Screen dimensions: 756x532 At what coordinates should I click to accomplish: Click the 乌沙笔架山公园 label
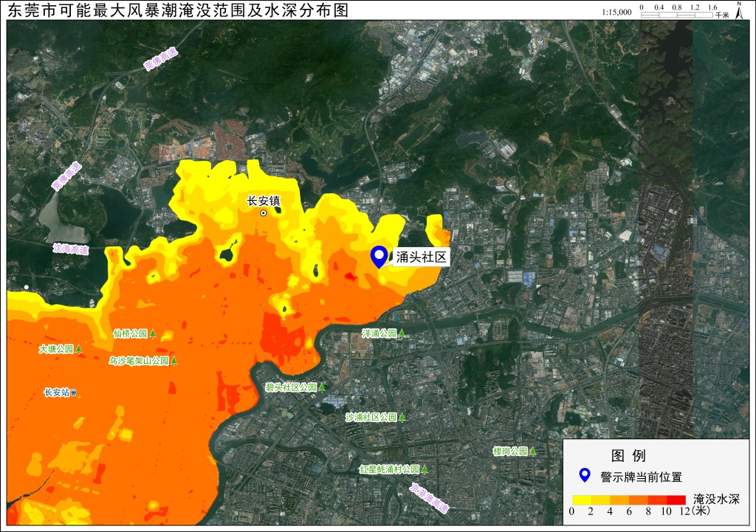[138, 361]
